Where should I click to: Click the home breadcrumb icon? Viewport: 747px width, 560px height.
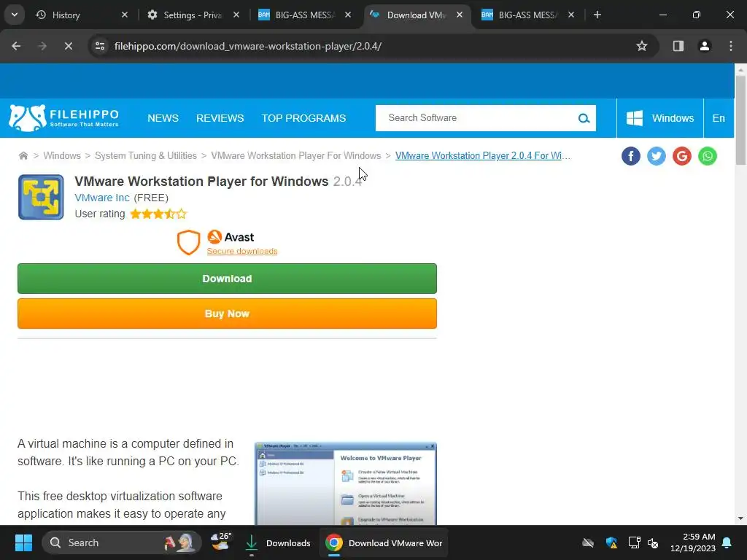[x=23, y=156]
